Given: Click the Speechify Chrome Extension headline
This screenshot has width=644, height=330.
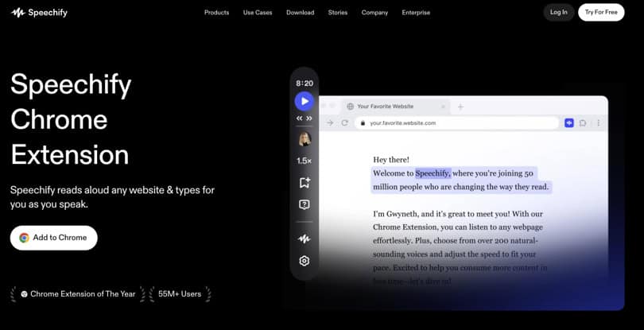Looking at the screenshot, I should click(x=71, y=119).
